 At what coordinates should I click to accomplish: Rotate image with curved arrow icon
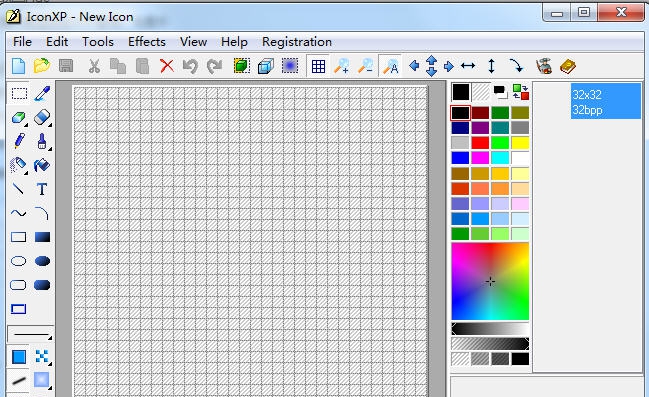click(516, 65)
